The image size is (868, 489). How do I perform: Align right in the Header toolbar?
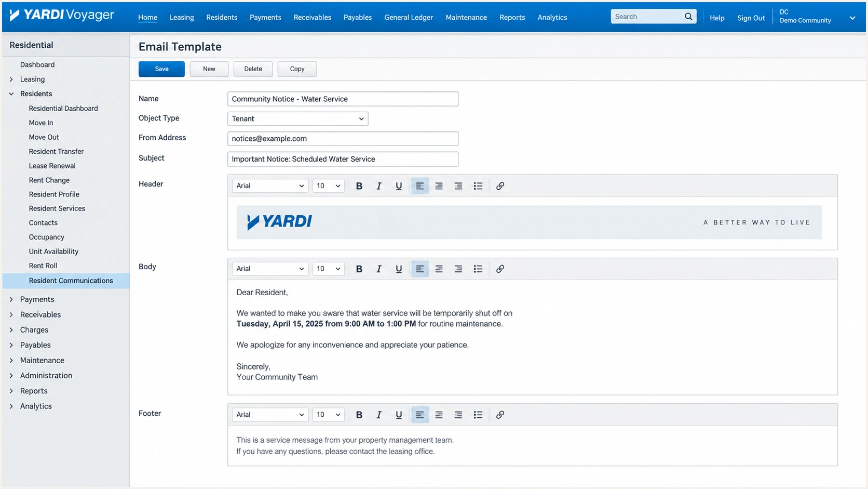(458, 186)
